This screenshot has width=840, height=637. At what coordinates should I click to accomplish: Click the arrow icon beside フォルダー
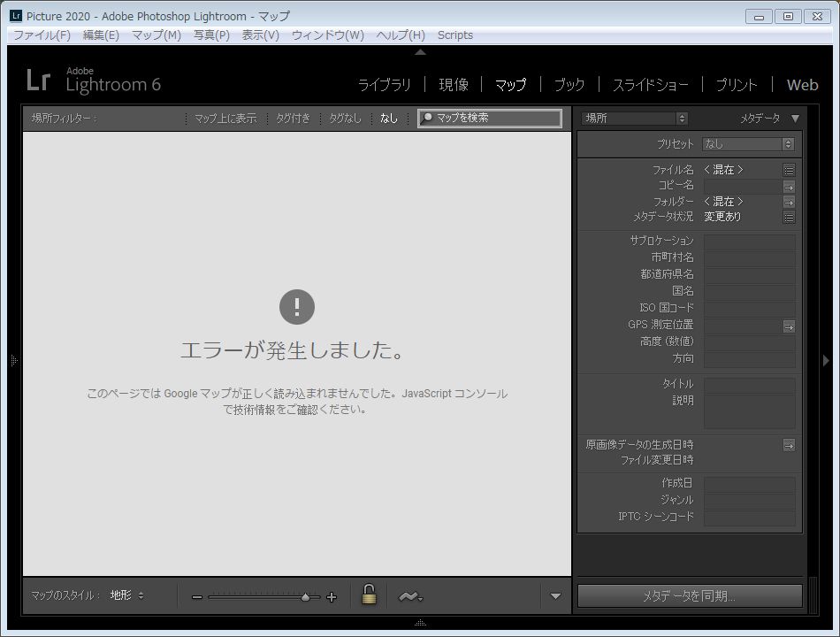tap(789, 202)
